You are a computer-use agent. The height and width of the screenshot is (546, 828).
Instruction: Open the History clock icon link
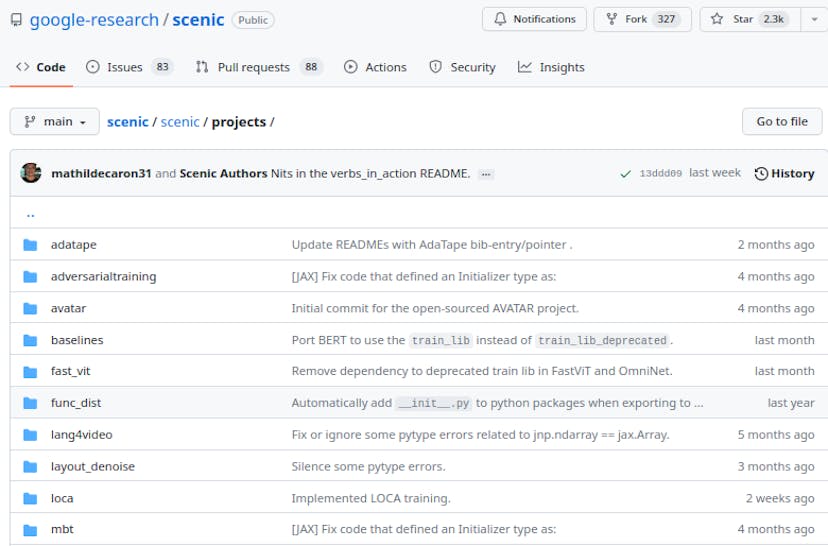click(762, 174)
